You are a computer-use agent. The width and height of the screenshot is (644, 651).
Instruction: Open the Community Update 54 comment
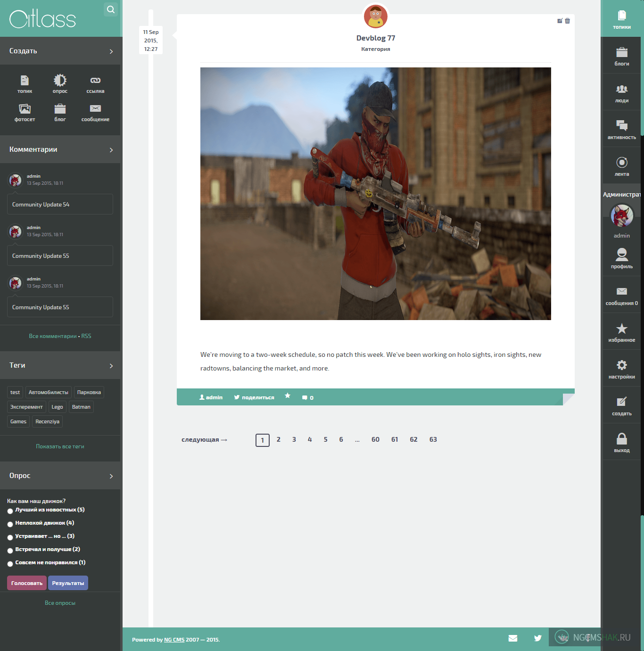pos(60,204)
